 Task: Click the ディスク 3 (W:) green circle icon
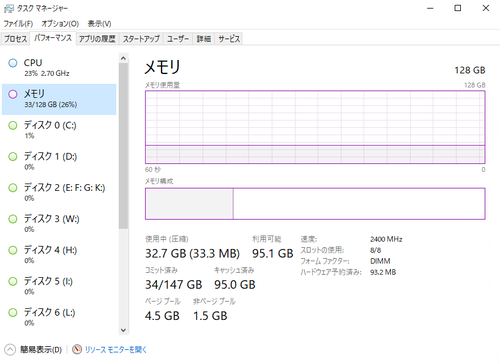coord(13,219)
